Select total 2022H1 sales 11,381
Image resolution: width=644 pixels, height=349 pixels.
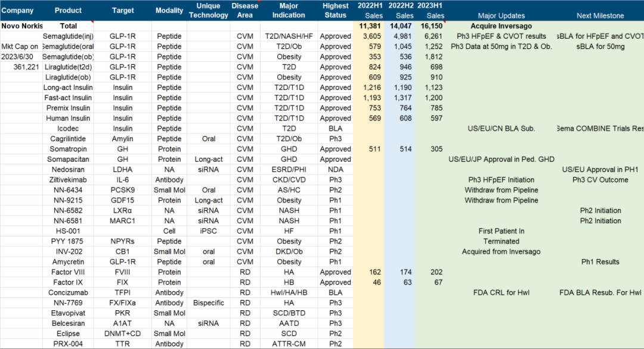370,26
